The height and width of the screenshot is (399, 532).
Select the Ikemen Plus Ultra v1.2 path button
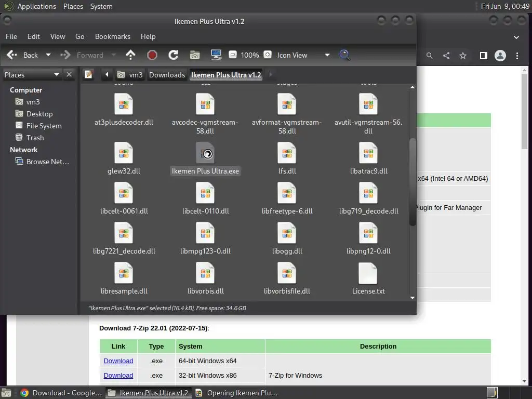point(226,75)
